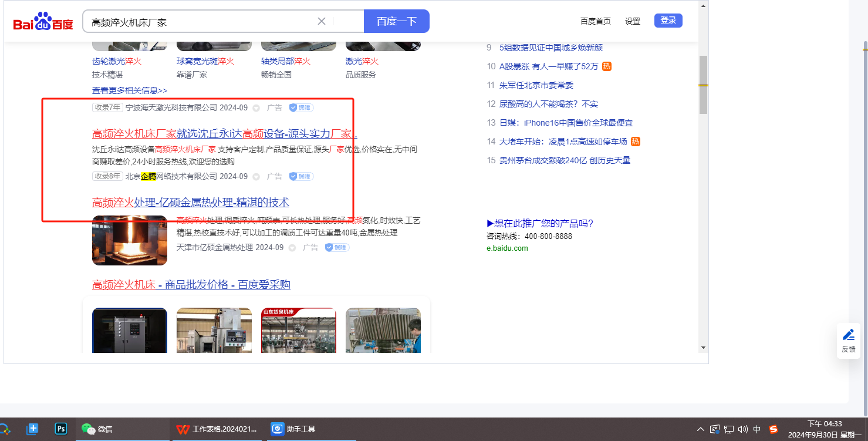
Task: Click ▶想在此推广您的产品吗？ link
Action: point(540,223)
